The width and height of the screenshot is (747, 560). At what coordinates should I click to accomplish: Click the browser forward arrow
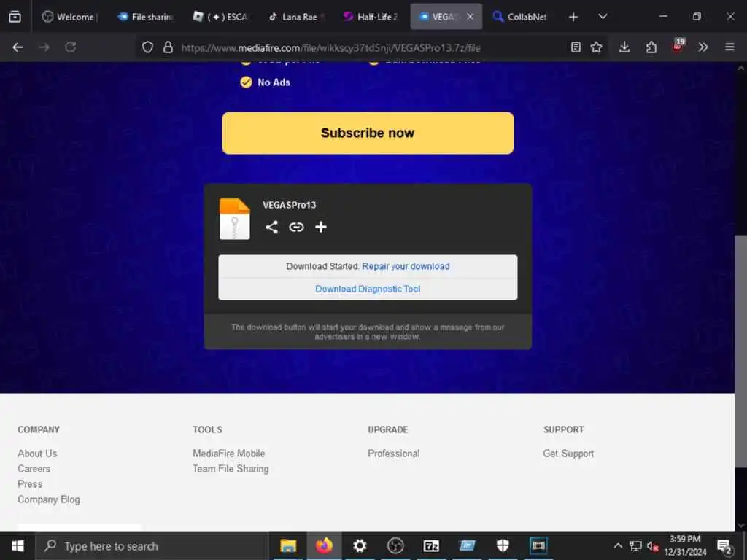(44, 47)
